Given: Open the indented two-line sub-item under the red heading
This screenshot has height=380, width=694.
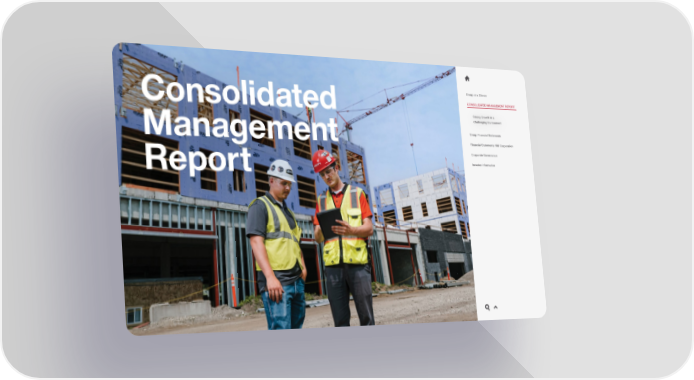Looking at the screenshot, I should pos(487,120).
